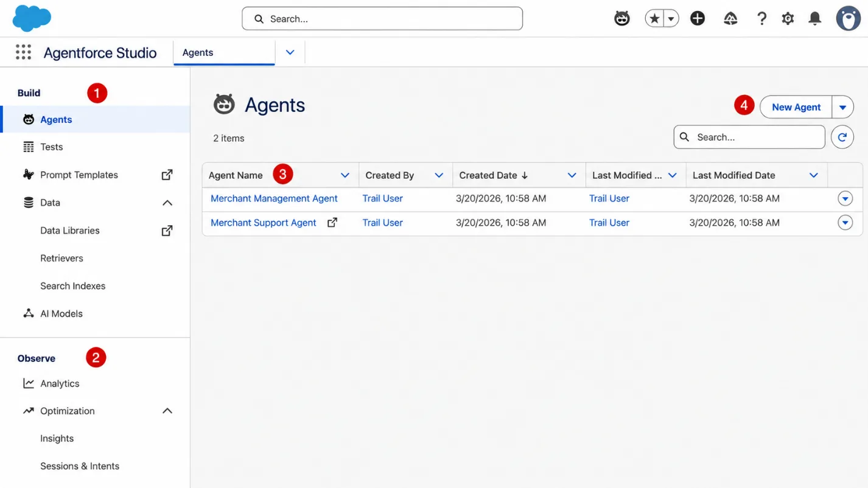Click the Analytics chart icon
Screen dimensions: 868x488
point(29,383)
